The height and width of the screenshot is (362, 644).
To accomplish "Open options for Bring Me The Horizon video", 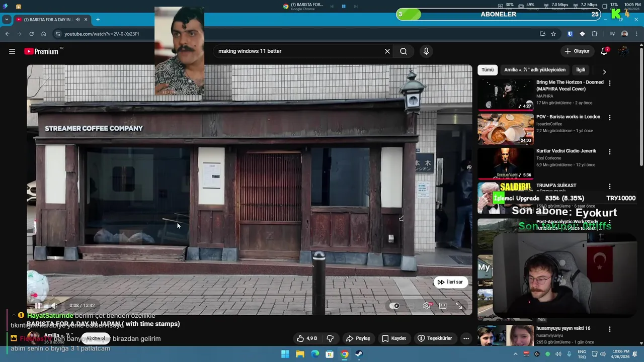I will (610, 83).
